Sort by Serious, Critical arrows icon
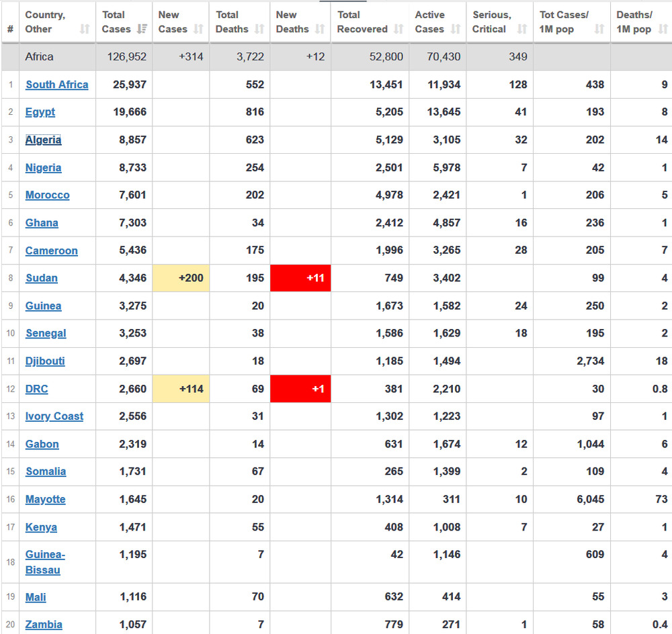Viewport: 672px width, 634px height. 522,29
